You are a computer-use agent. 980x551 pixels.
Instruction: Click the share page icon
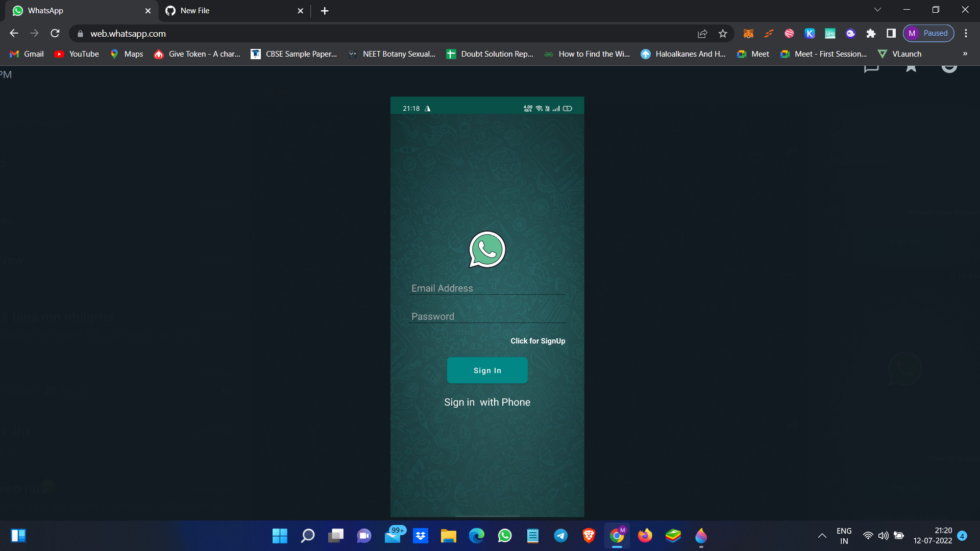(x=702, y=33)
